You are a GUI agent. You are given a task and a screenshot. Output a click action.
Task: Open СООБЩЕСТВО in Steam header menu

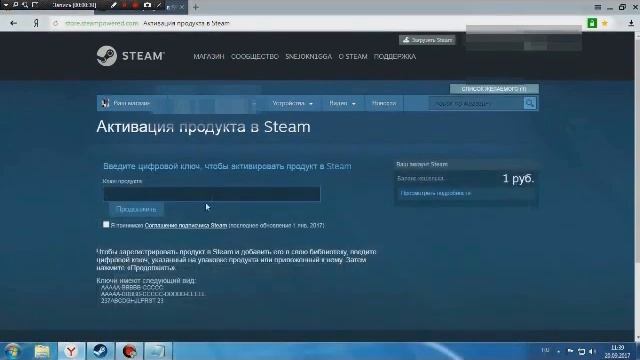pyautogui.click(x=255, y=56)
